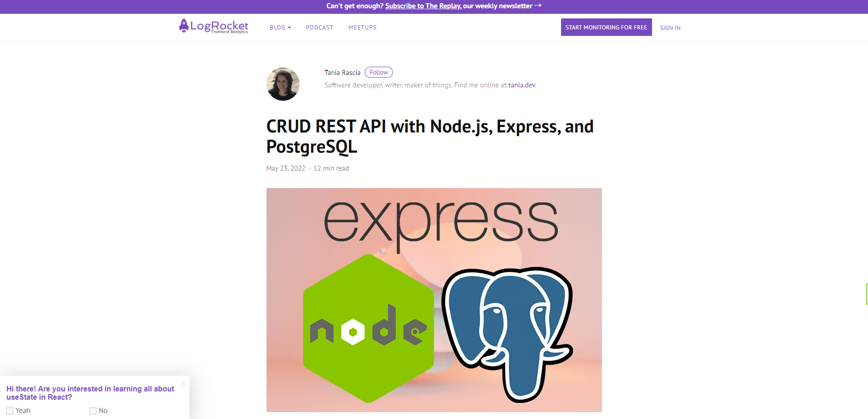The image size is (868, 419).
Task: Open Tania Rascia's author avatar
Action: pyautogui.click(x=283, y=84)
